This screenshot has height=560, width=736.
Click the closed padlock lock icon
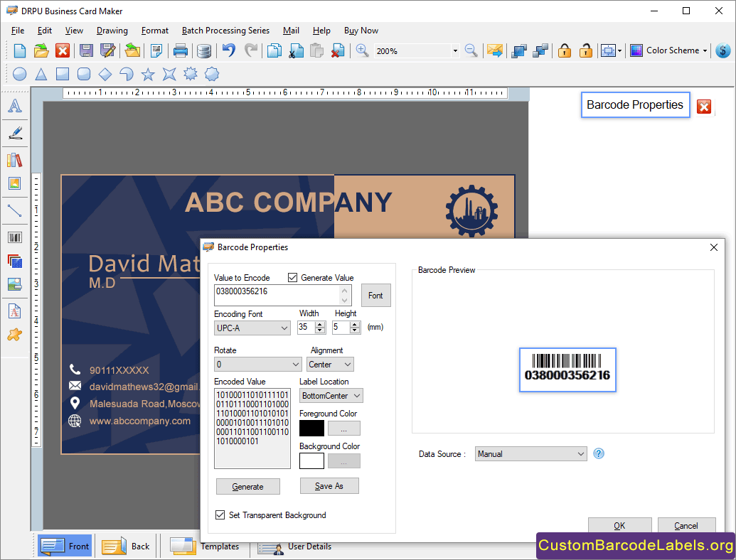point(565,50)
